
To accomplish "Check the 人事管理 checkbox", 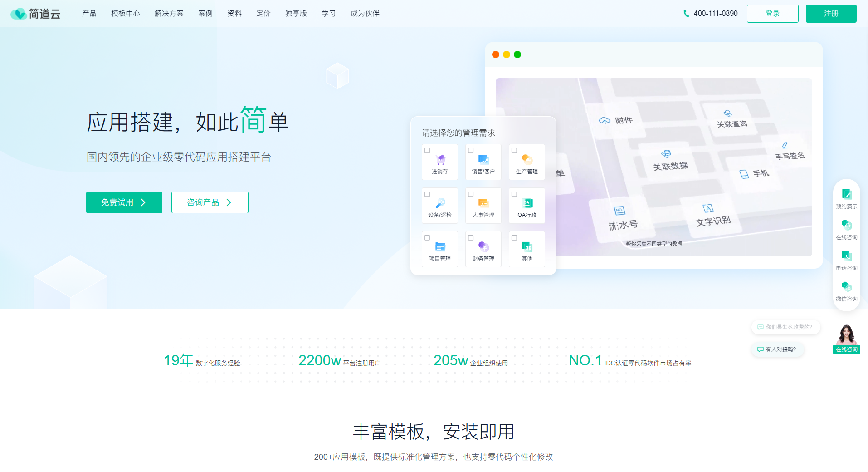I will point(471,194).
